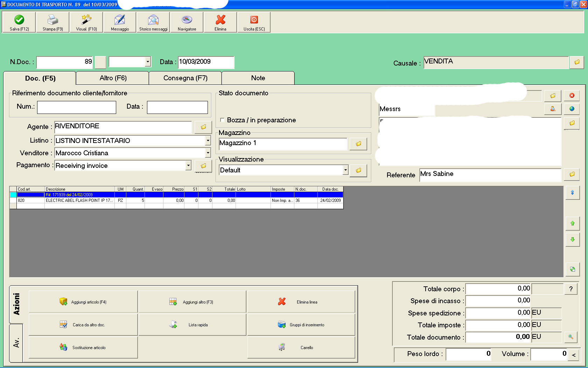
Task: Open Pagamento folder lookup icon
Action: [x=203, y=166]
